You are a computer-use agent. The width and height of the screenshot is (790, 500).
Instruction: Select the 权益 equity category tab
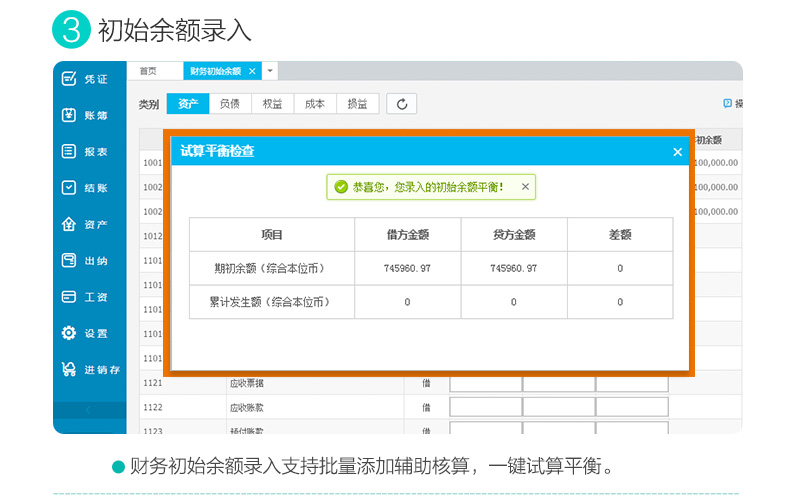[x=272, y=104]
